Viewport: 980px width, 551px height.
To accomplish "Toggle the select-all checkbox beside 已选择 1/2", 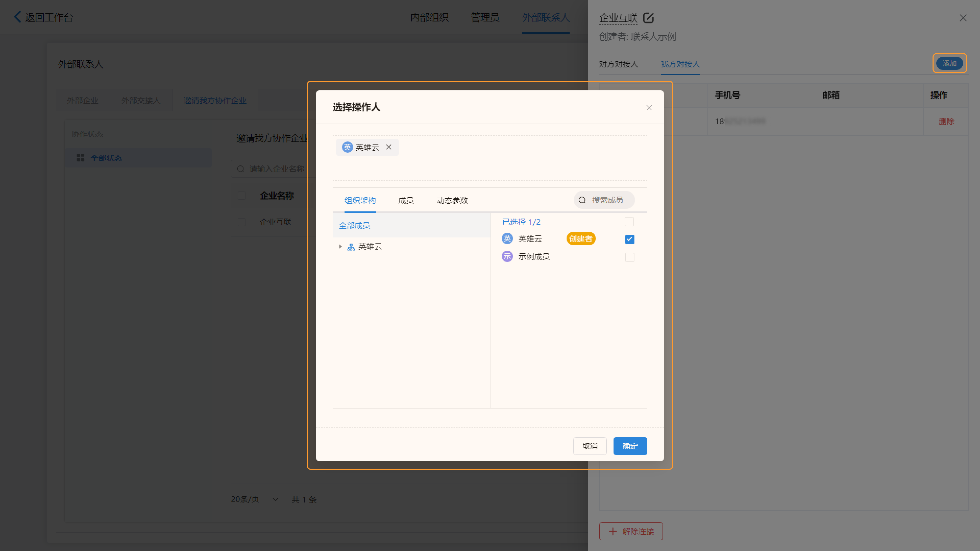I will [x=629, y=221].
